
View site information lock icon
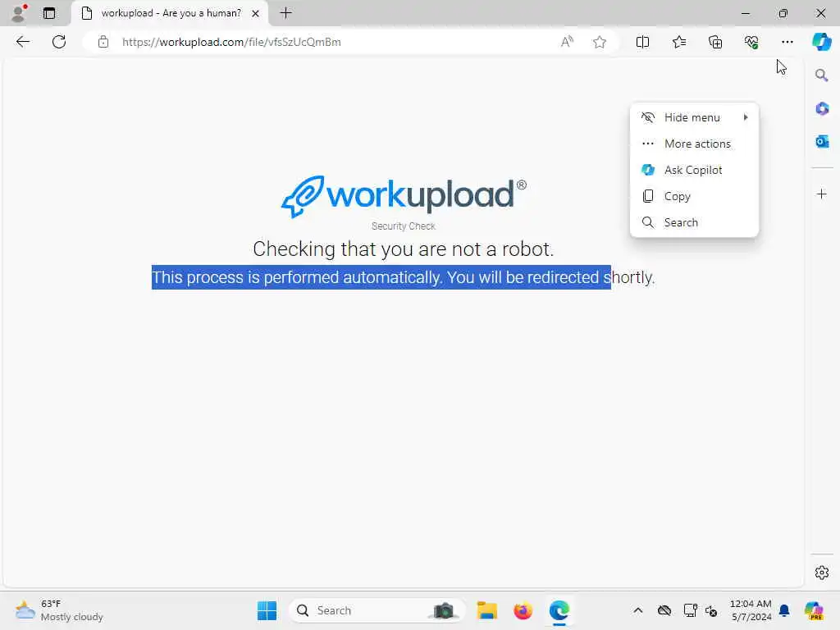pyautogui.click(x=103, y=42)
